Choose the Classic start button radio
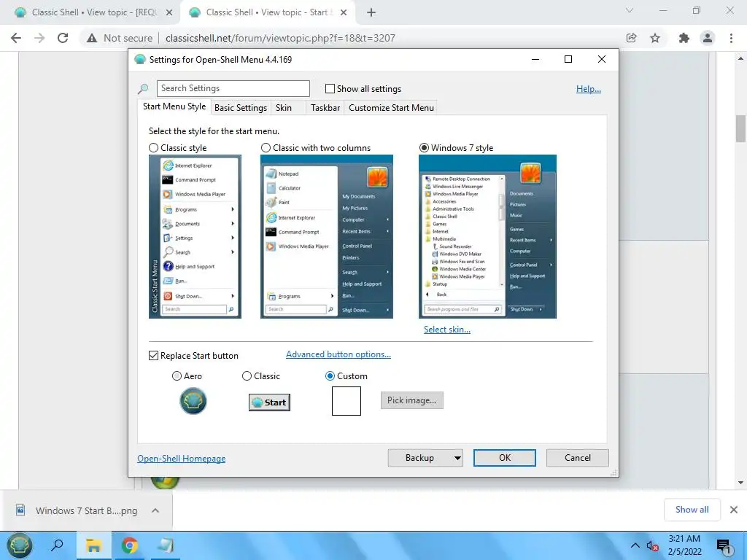 [x=247, y=376]
